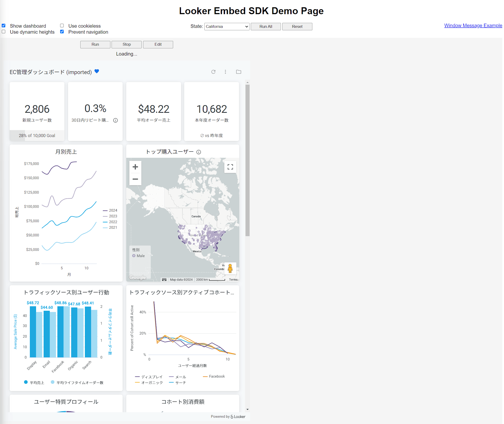Viewport: 504px width, 424px height.
Task: Click the Run All button
Action: point(266,26)
